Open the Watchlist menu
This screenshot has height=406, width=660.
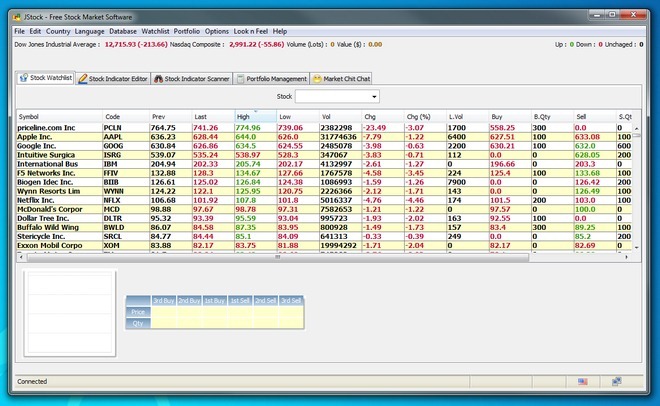coord(155,31)
